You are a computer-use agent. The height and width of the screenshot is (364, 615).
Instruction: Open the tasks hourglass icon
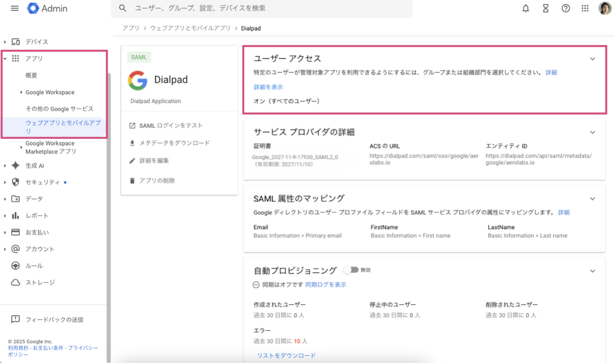(x=546, y=8)
